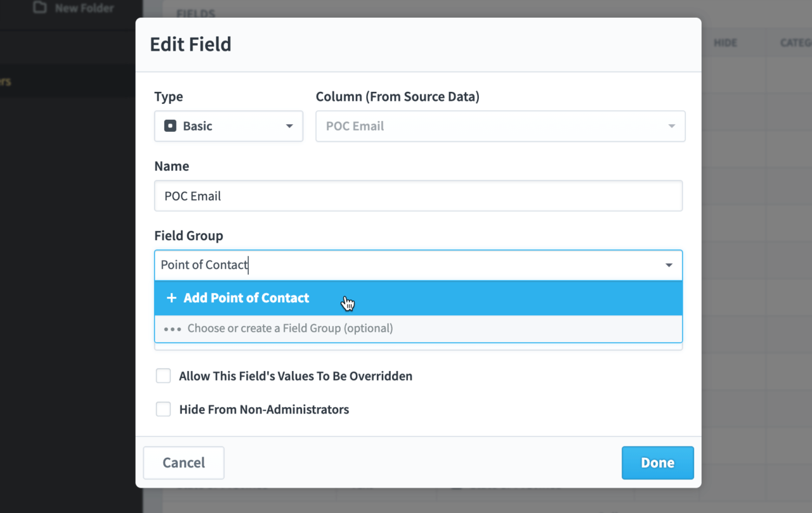Image resolution: width=812 pixels, height=513 pixels.
Task: Collapse the Field Group dropdown with its chevron
Action: (669, 265)
